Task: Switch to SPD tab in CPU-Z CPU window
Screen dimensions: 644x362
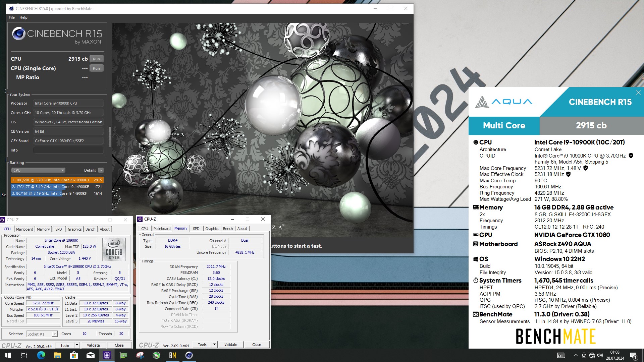Action: pos(59,229)
